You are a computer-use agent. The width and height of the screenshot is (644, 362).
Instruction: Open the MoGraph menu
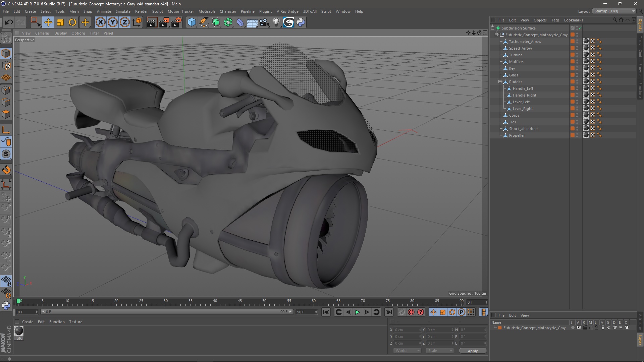pos(207,11)
